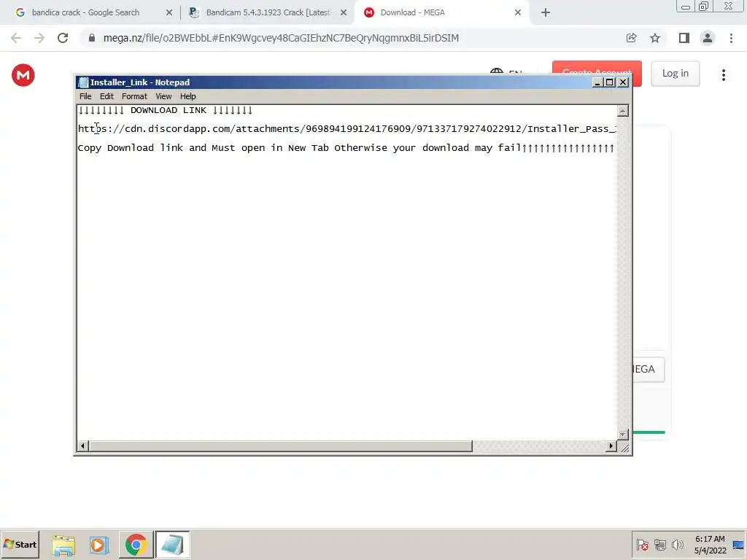Click the Notepad horizontal scrollbar thumb

pos(280,446)
